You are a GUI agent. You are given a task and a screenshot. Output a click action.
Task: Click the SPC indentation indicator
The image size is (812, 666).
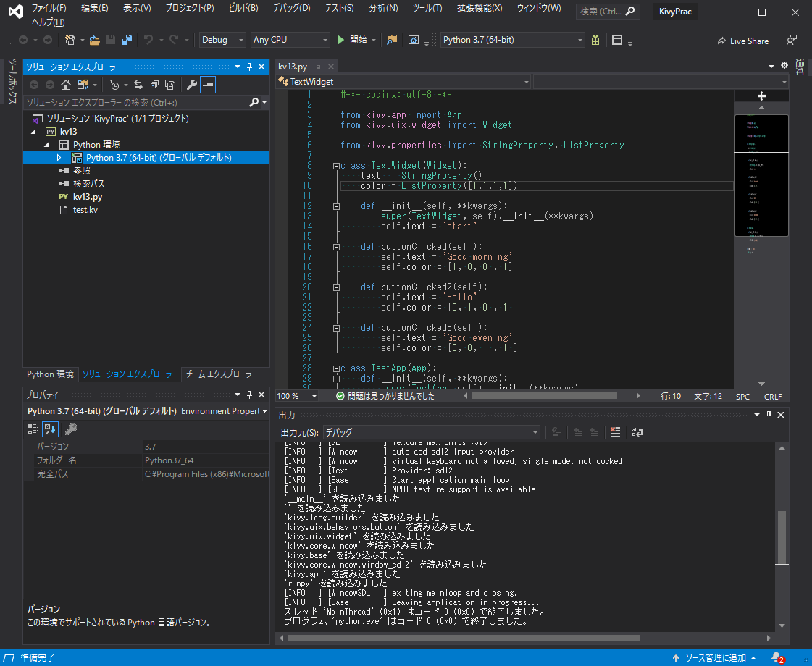tap(742, 397)
